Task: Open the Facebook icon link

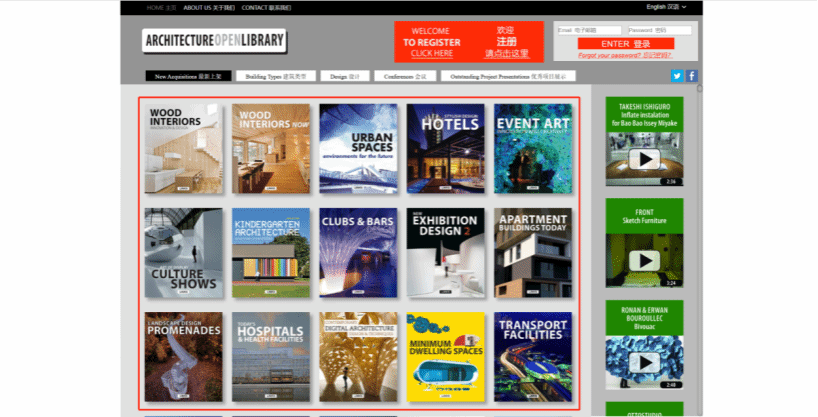Action: tap(691, 76)
